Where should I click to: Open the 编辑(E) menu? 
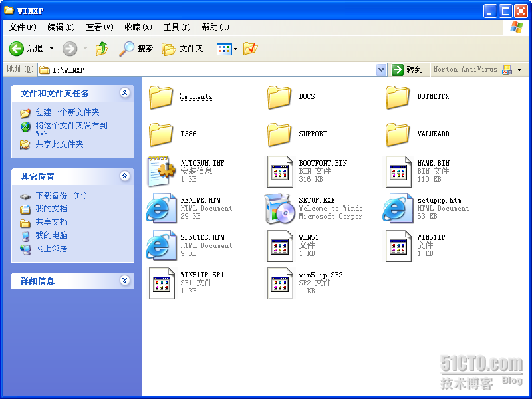pyautogui.click(x=61, y=27)
